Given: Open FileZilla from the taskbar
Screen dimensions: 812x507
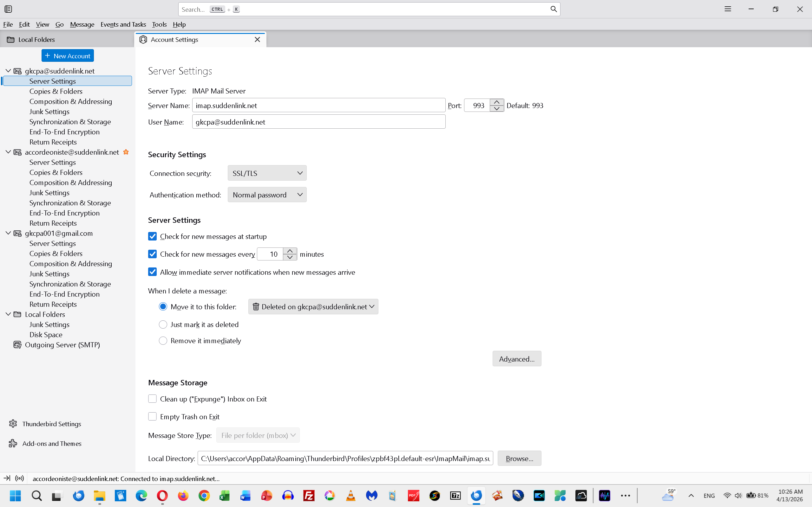Looking at the screenshot, I should [x=309, y=496].
